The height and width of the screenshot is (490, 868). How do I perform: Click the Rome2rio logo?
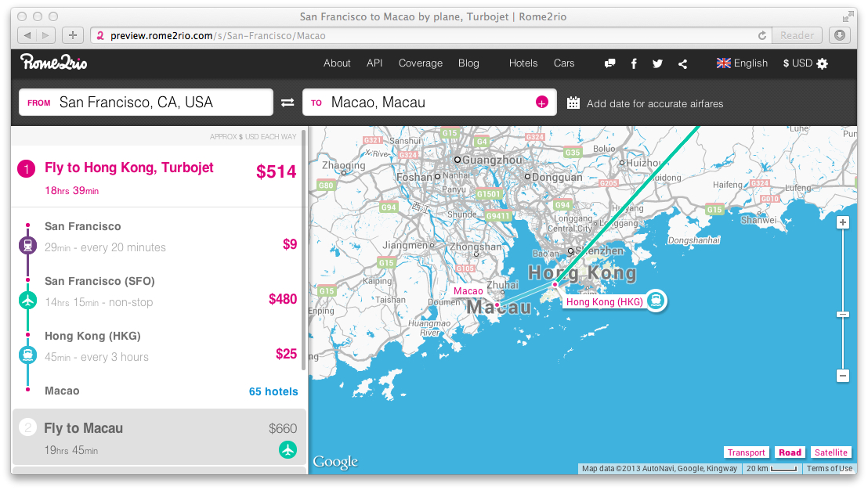click(x=54, y=62)
